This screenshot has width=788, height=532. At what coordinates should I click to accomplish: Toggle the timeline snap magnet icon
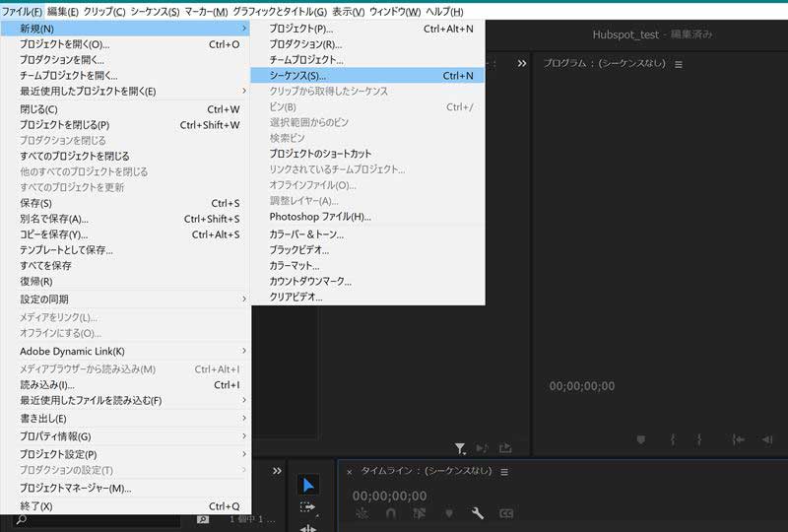coord(390,513)
